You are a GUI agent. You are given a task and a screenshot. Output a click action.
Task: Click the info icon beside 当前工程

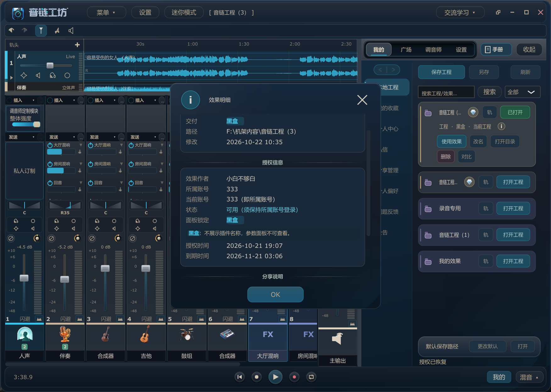click(x=501, y=126)
